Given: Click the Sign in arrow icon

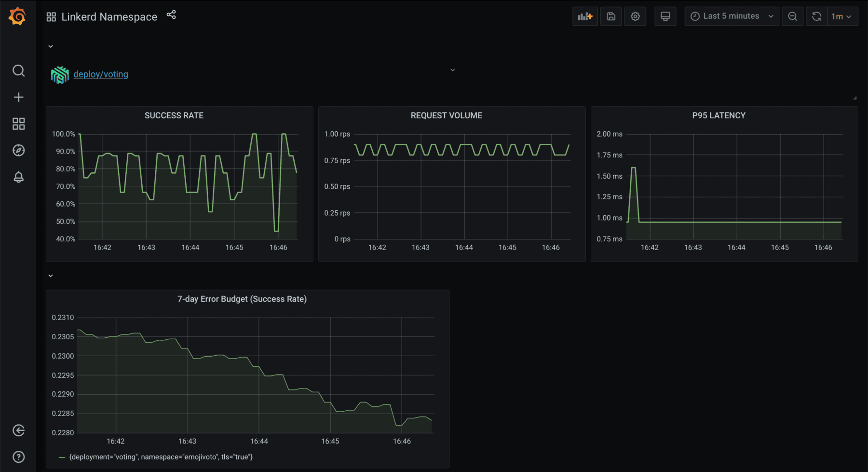Looking at the screenshot, I should tap(18, 430).
